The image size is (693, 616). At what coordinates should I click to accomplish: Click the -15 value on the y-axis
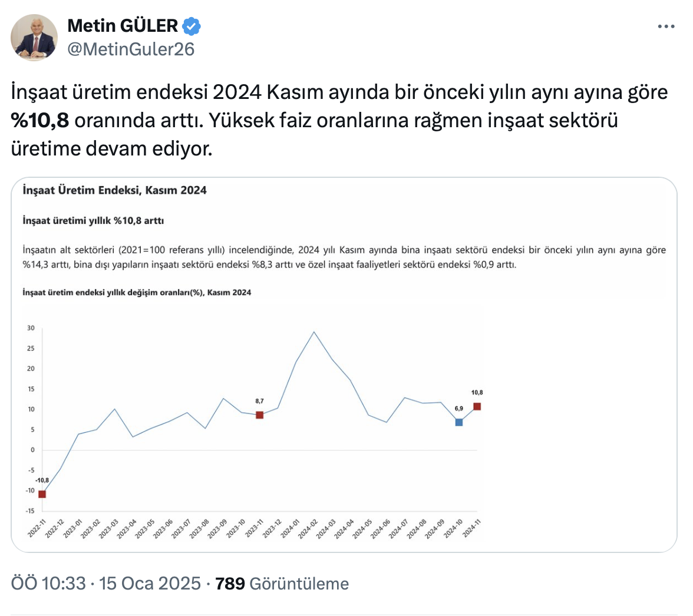click(30, 511)
